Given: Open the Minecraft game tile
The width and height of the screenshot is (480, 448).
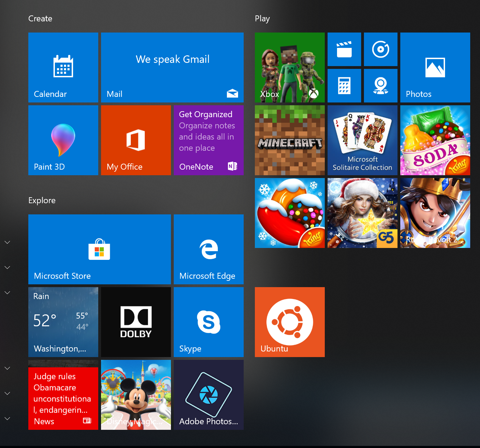Looking at the screenshot, I should tap(290, 140).
